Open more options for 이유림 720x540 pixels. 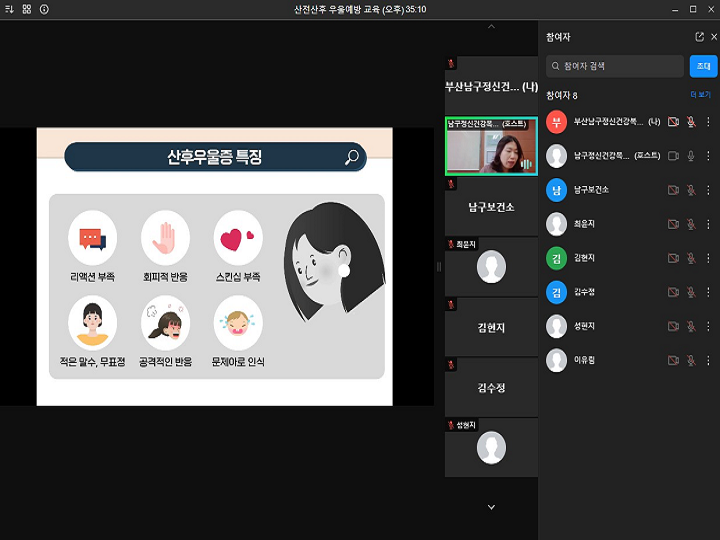[708, 360]
